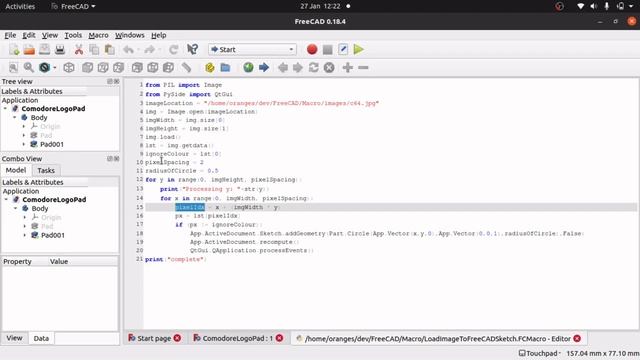
Task: Open the volume indicator in system tray
Action: pos(593,6)
